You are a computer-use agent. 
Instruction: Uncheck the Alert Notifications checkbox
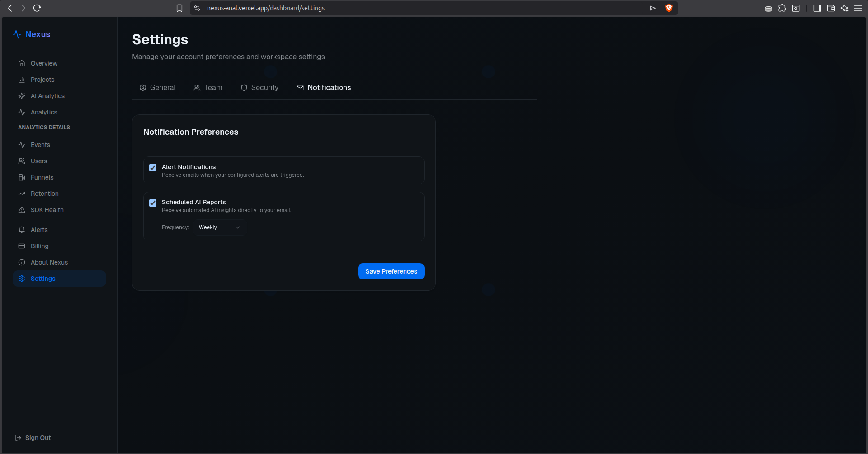153,168
